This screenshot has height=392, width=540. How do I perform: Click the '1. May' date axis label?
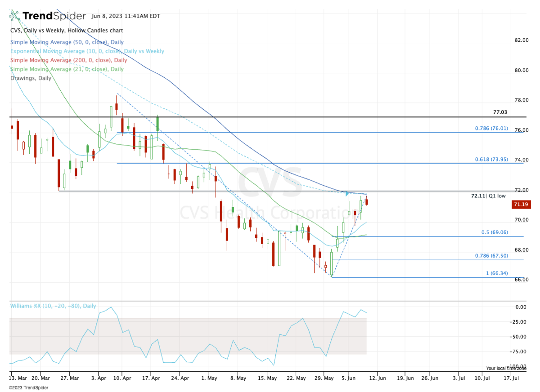[210, 379]
